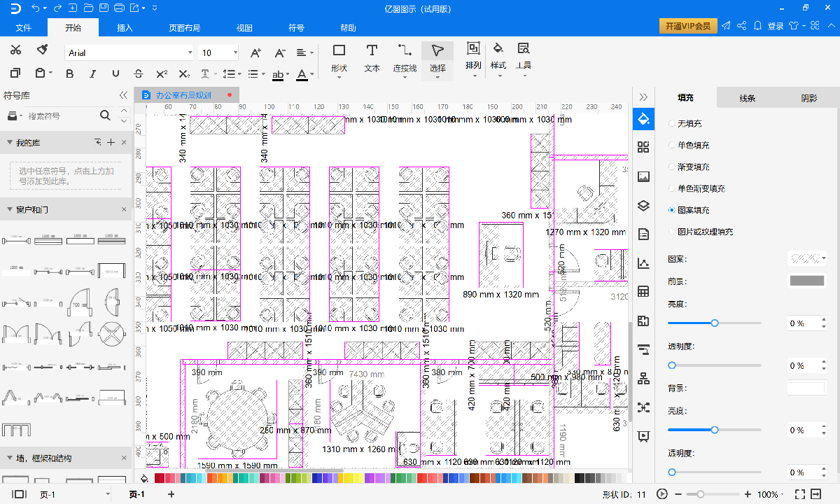Switch to the 线条 panel tab
Screen dimensions: 840x504
point(748,98)
